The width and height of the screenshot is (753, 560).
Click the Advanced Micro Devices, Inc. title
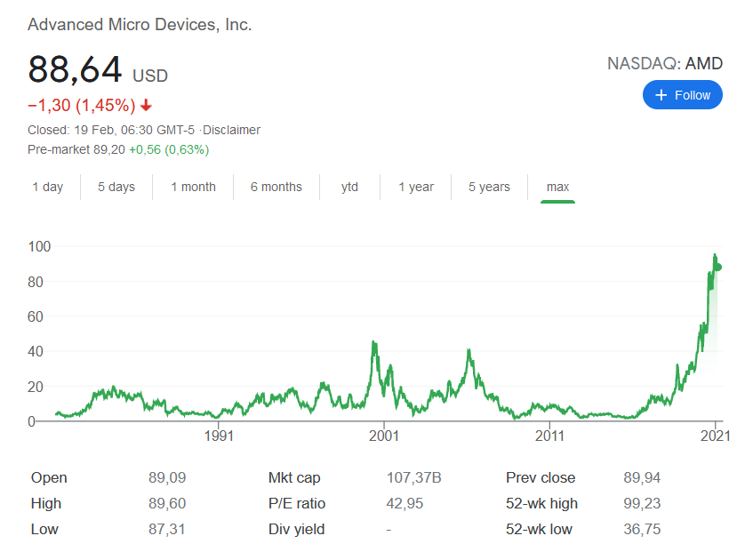click(x=140, y=25)
